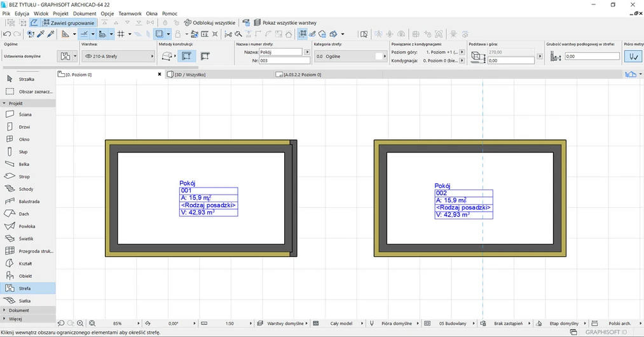The width and height of the screenshot is (644, 337).
Task: Toggle the snap guides icon
Action: click(x=84, y=34)
